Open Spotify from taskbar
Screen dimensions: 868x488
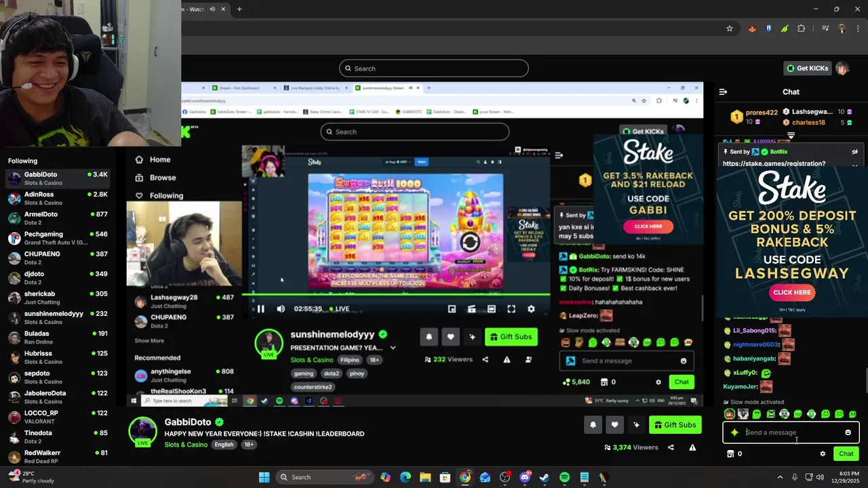564,477
